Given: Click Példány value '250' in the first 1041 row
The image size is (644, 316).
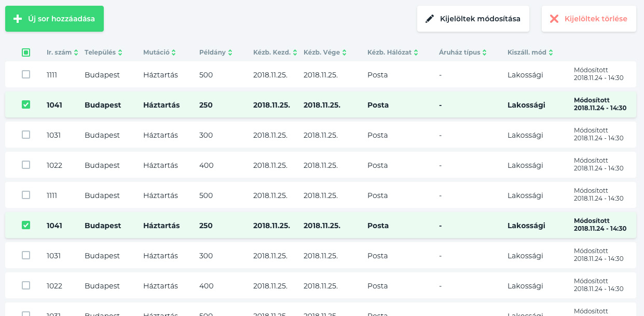Looking at the screenshot, I should click(207, 105).
